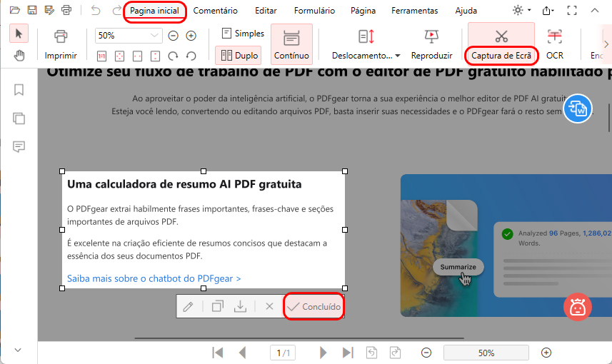612x364 pixels.
Task: Open the page thumbnails sidebar panel
Action: point(19,118)
